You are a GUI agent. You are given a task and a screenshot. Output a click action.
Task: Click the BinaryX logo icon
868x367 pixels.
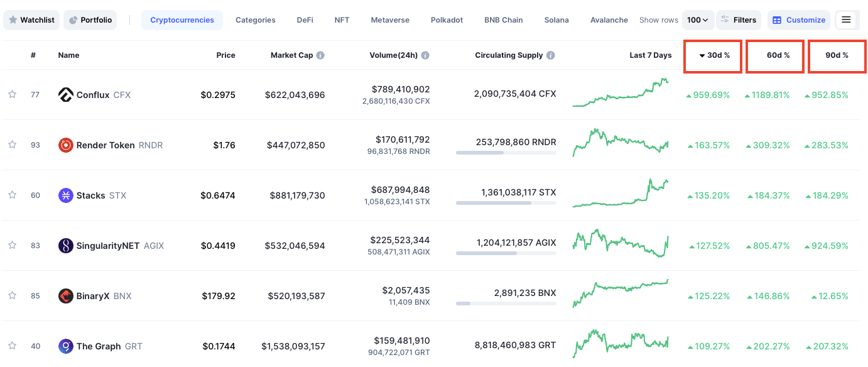pos(65,296)
